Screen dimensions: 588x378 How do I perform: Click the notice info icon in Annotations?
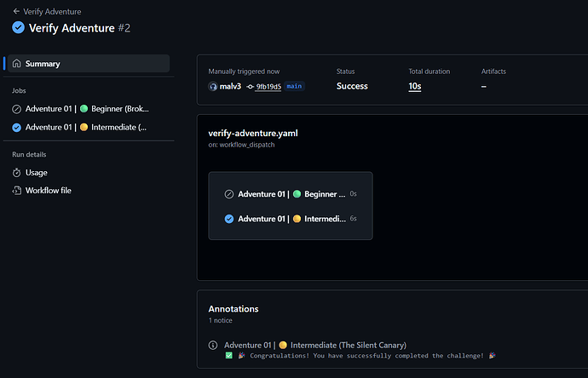(x=213, y=345)
